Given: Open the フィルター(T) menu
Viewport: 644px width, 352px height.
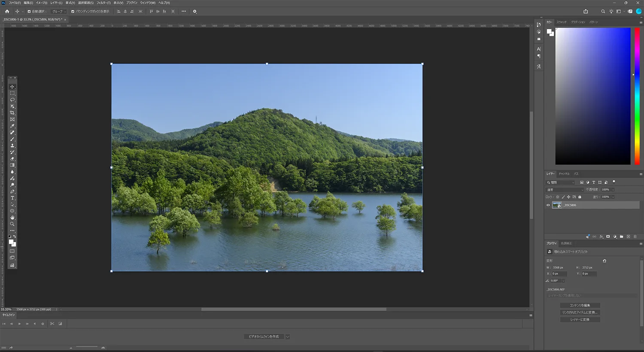Looking at the screenshot, I should tap(103, 3).
